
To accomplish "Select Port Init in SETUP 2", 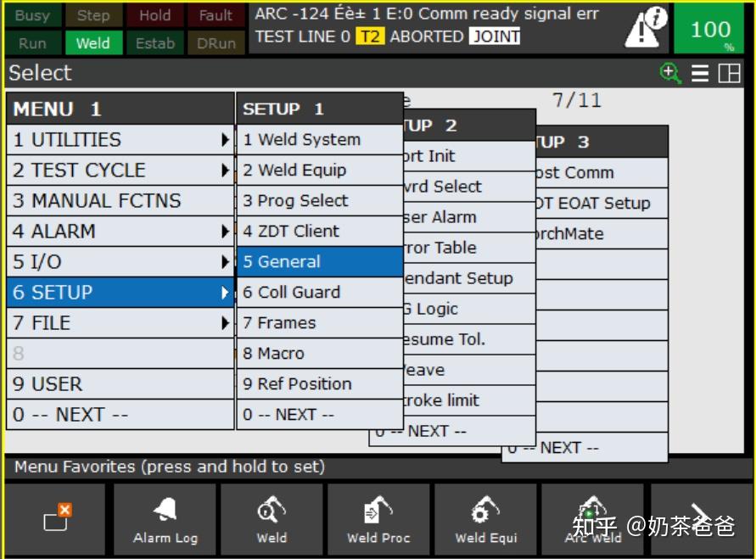I will click(x=469, y=156).
